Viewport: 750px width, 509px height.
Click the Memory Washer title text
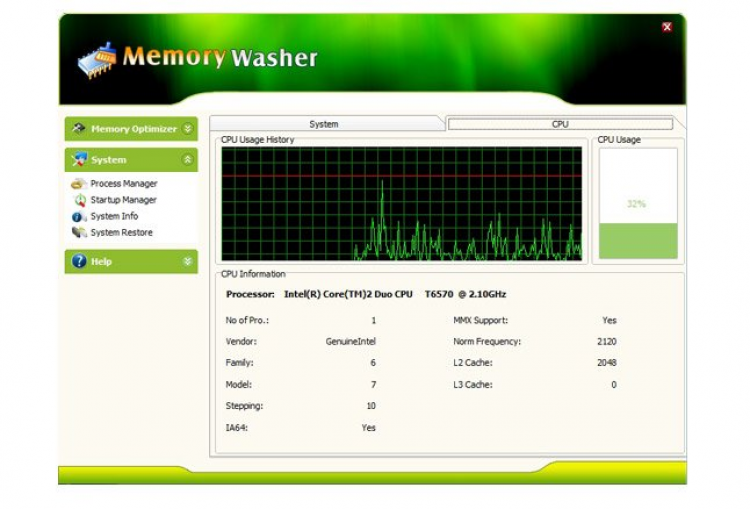(220, 57)
